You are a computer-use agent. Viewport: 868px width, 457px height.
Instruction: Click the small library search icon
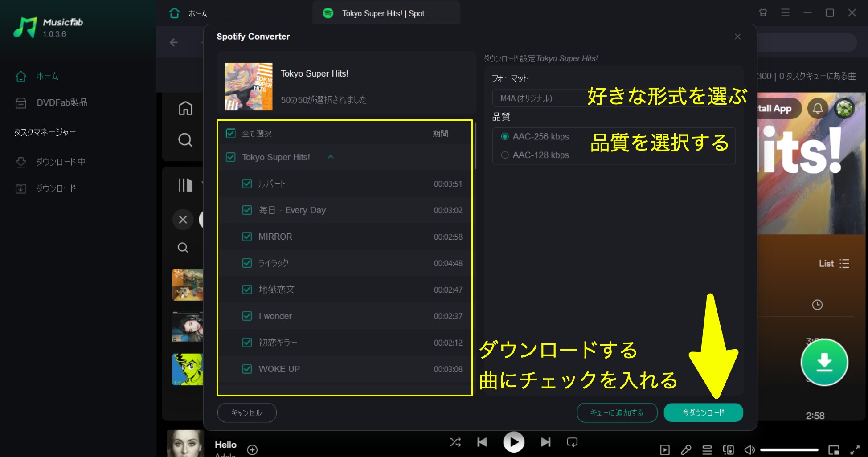click(183, 248)
